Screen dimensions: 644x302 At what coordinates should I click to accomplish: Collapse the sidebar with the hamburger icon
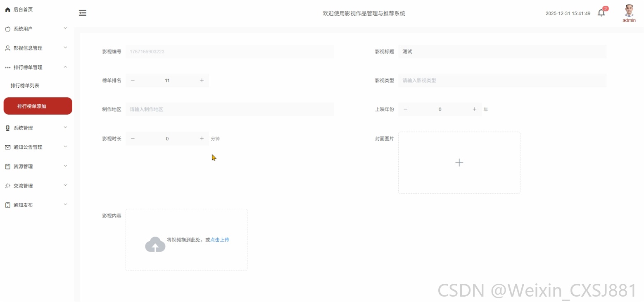point(83,13)
